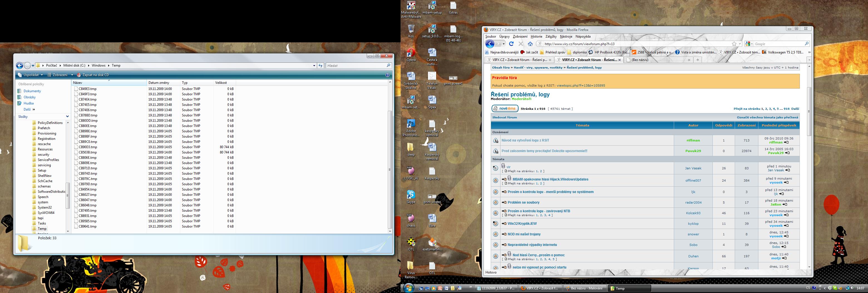Open the Záložky menu in Firefox
The width and height of the screenshot is (868, 293).
point(551,36)
